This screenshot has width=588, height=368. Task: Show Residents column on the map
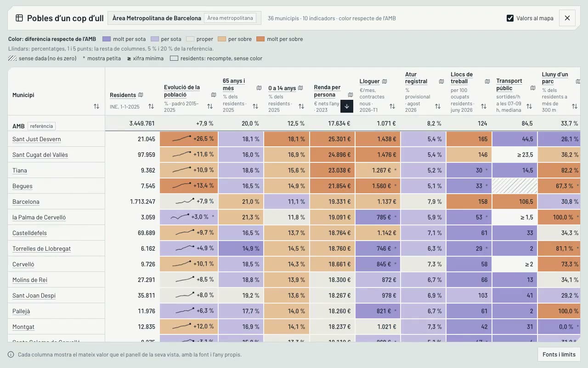click(141, 95)
